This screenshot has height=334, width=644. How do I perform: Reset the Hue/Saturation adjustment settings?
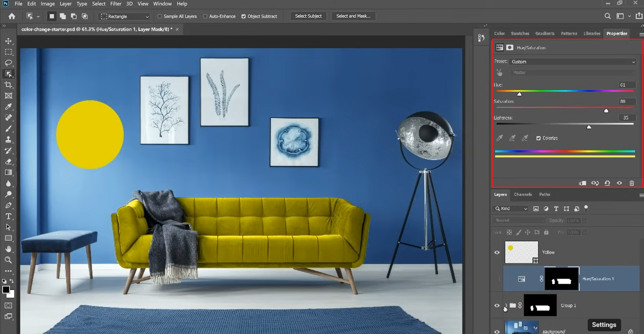pyautogui.click(x=607, y=183)
